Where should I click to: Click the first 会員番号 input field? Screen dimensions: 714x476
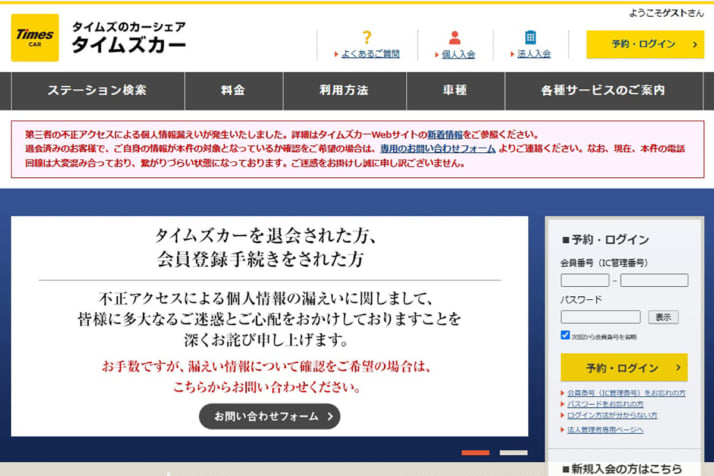[585, 280]
